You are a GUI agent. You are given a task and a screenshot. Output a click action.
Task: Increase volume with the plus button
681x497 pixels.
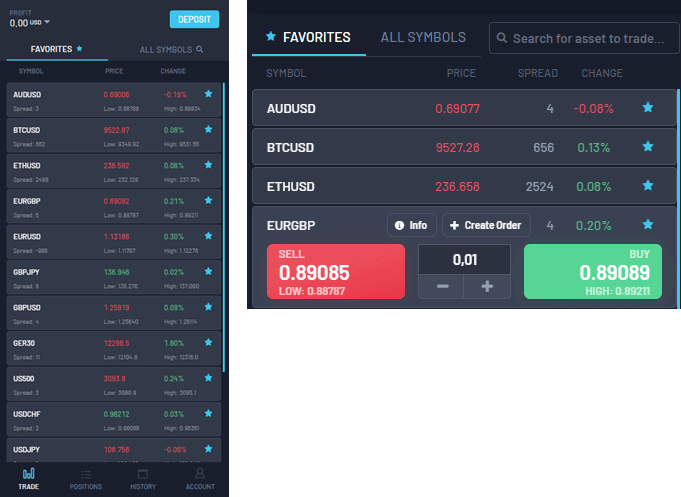click(x=487, y=286)
